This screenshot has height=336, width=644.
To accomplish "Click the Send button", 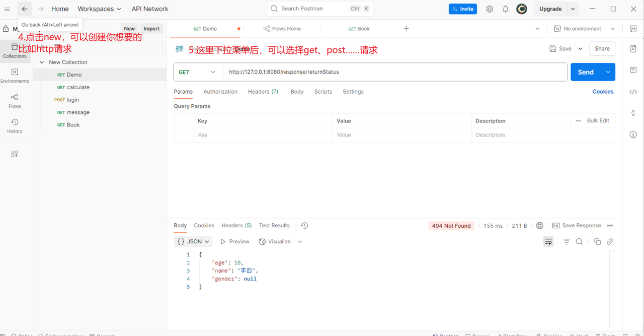I will [585, 72].
